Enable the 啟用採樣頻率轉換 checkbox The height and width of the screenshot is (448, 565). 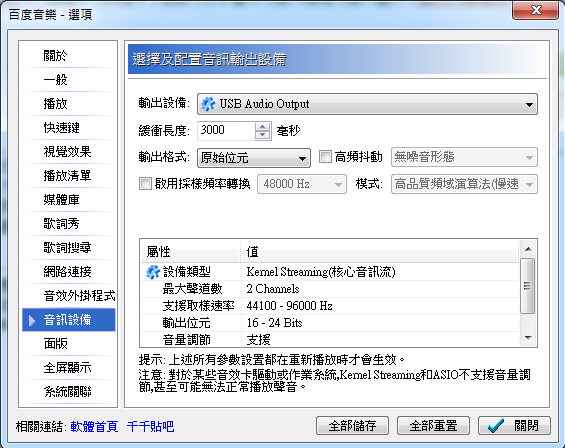(x=145, y=183)
